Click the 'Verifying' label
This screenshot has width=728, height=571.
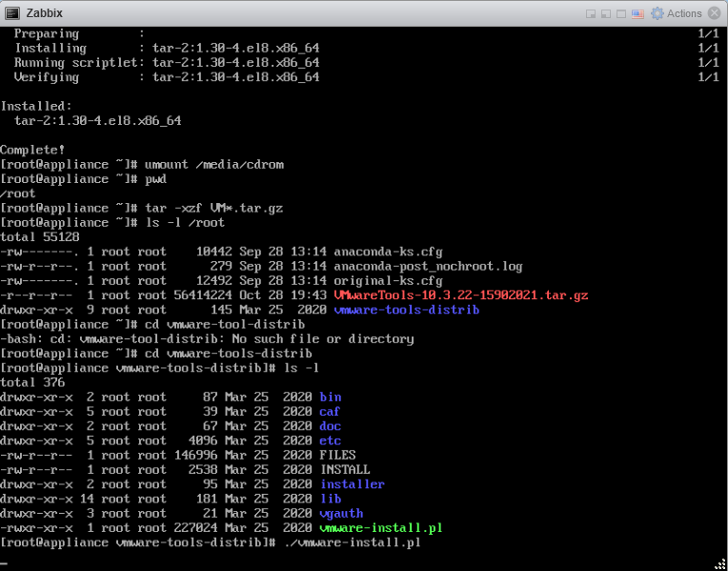click(47, 77)
